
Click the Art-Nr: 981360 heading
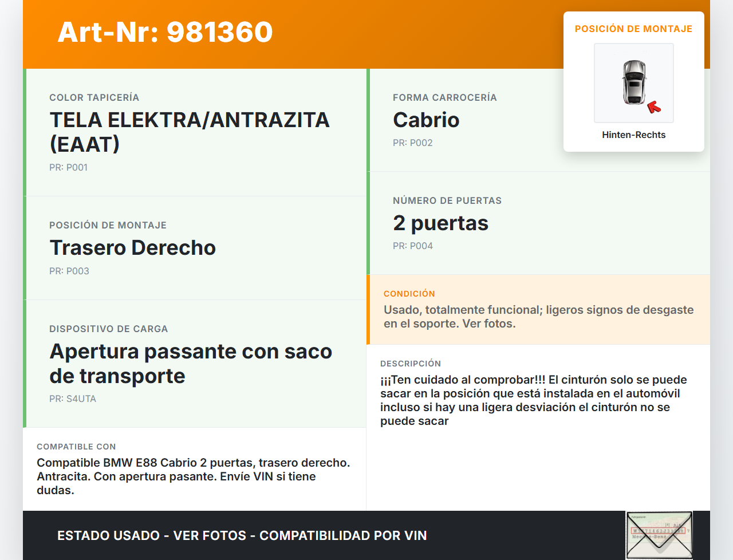[165, 32]
